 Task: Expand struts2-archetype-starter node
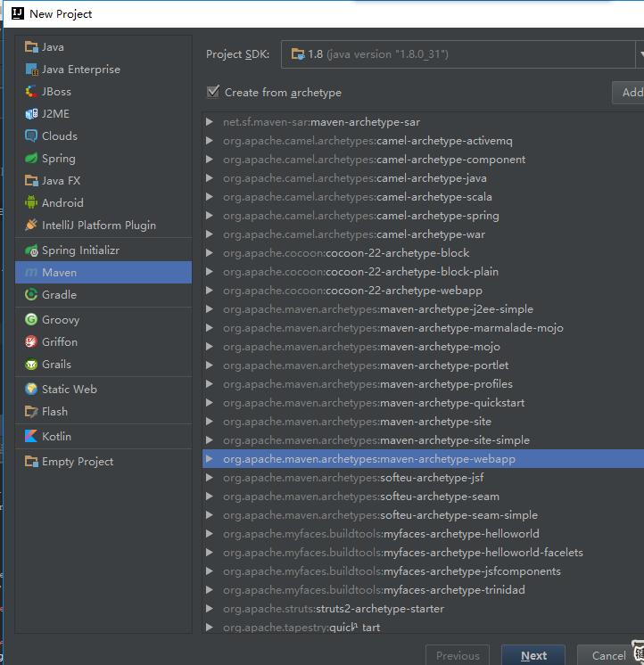209,608
